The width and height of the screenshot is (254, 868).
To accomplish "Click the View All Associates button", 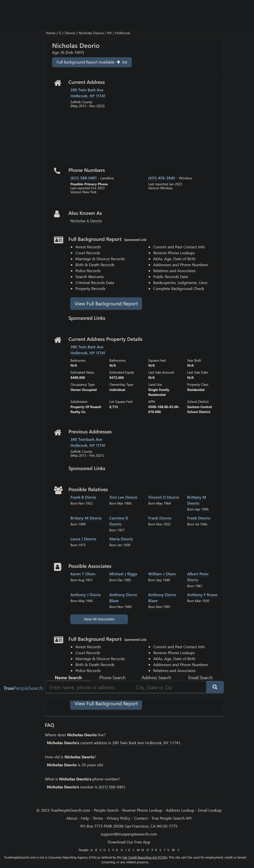I will pos(99,619).
